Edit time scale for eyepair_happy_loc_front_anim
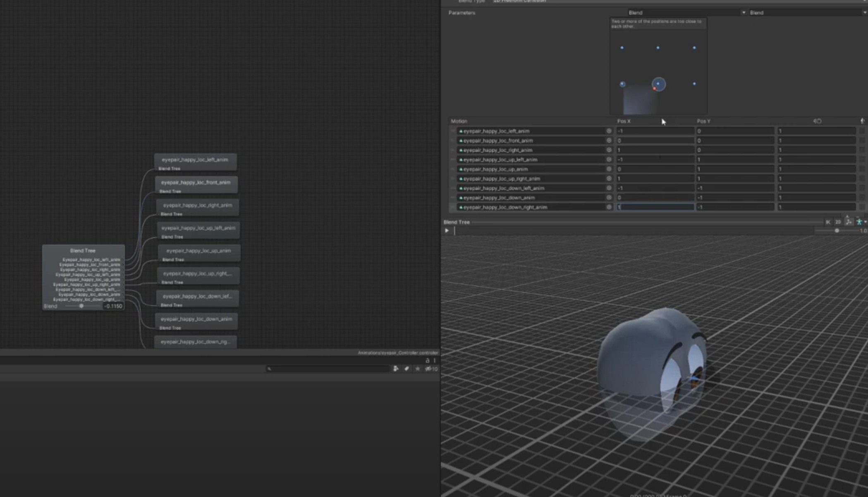Viewport: 868px width, 497px height. (x=816, y=140)
